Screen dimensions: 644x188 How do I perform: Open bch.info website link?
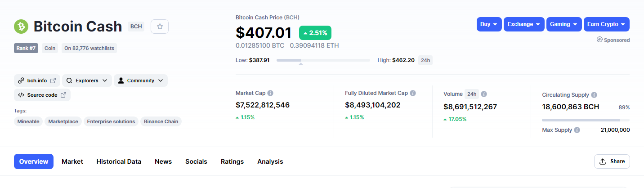[37, 81]
